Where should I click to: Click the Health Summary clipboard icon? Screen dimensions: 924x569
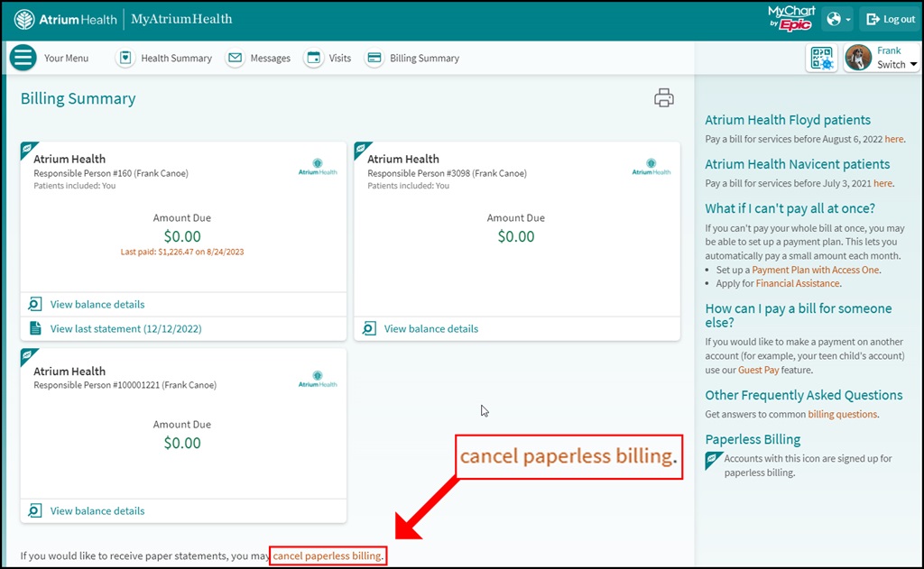point(125,58)
